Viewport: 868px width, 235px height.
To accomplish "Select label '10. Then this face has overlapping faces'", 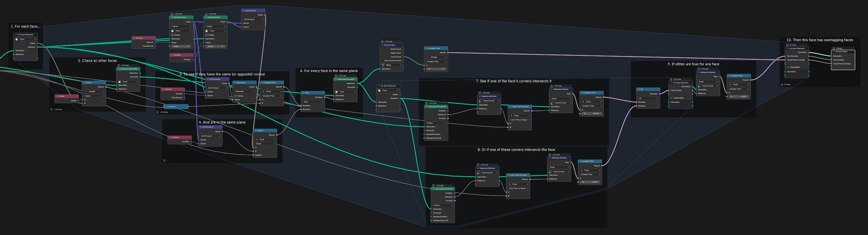I will (820, 40).
